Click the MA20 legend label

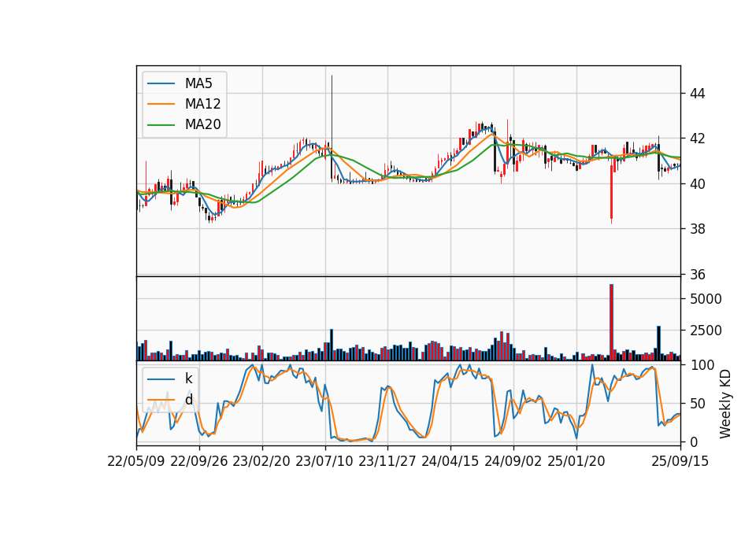202,124
